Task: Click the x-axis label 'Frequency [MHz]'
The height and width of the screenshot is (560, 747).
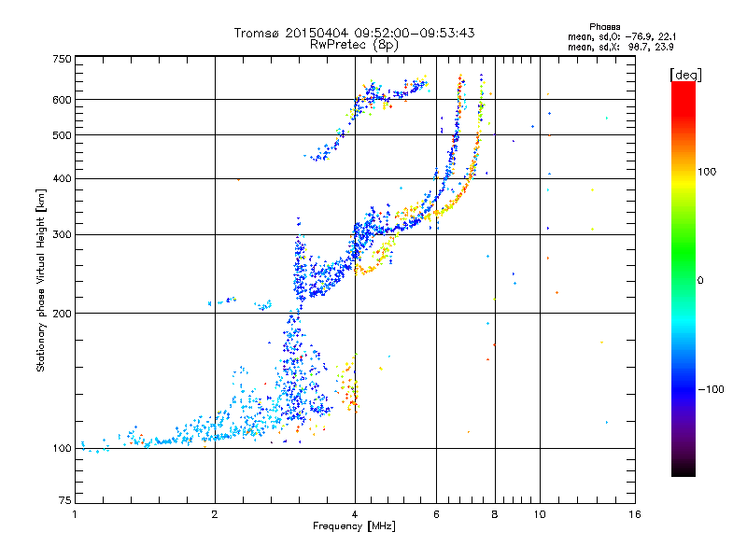Action: click(354, 526)
